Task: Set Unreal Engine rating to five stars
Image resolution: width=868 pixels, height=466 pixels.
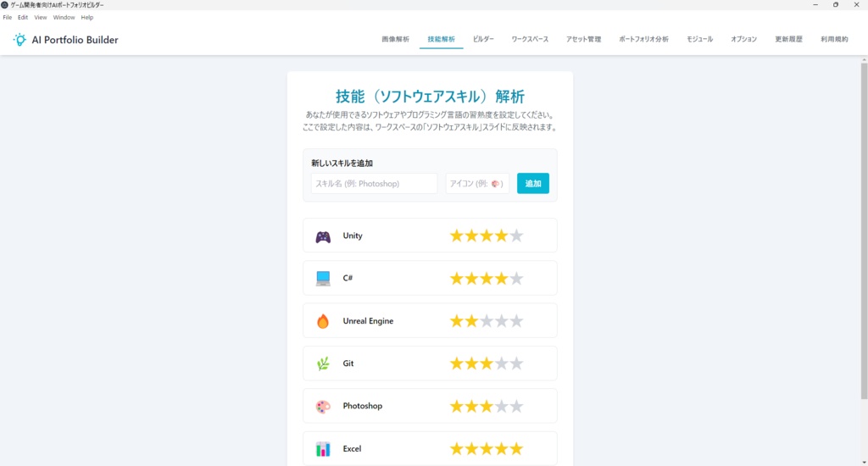Action: (x=516, y=321)
